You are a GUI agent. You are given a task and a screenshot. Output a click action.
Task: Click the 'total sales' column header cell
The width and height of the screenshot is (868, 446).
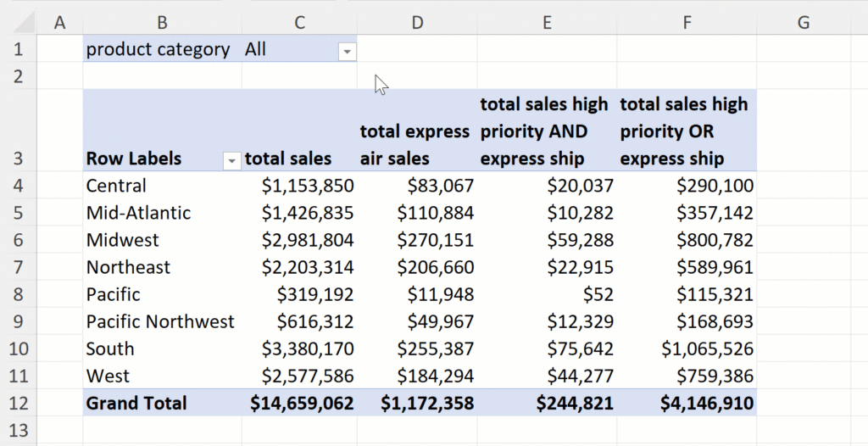pyautogui.click(x=288, y=159)
